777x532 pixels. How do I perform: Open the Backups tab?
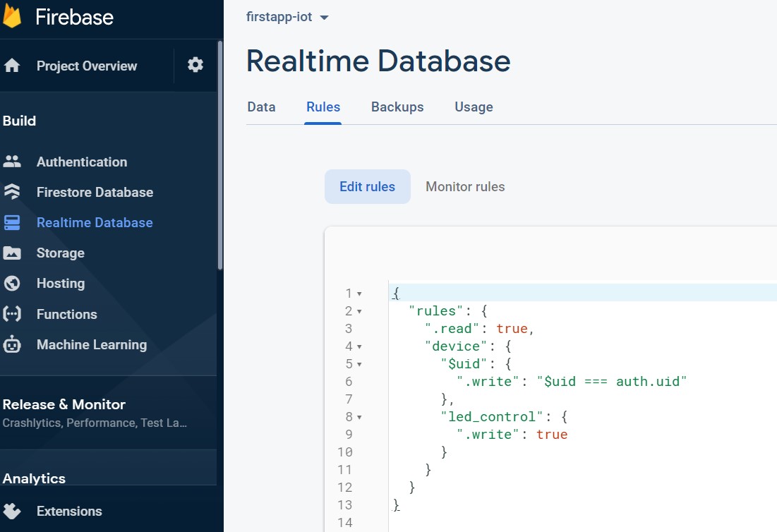pos(397,107)
